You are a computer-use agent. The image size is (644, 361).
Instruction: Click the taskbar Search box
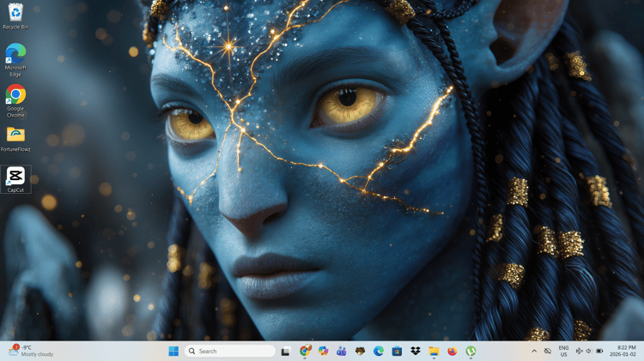[x=230, y=352]
